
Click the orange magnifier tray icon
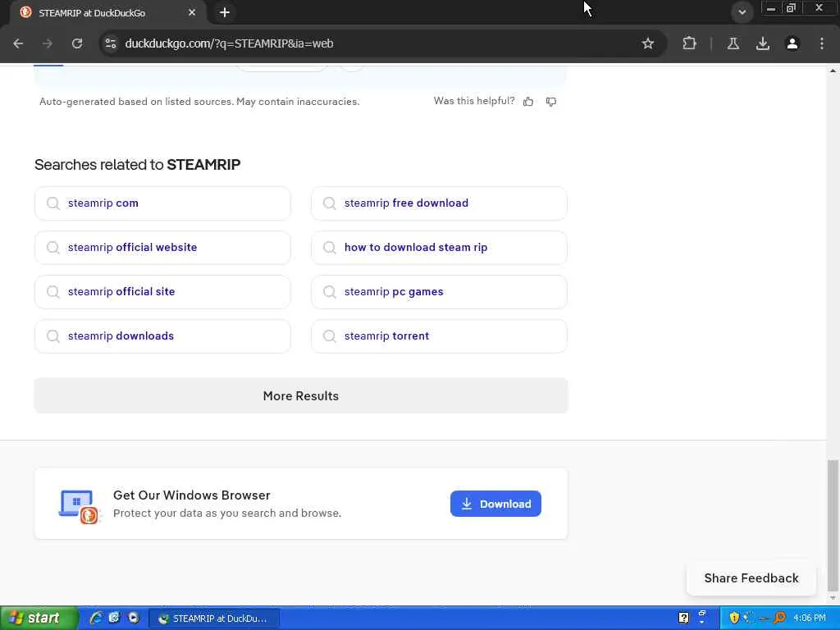[779, 619]
